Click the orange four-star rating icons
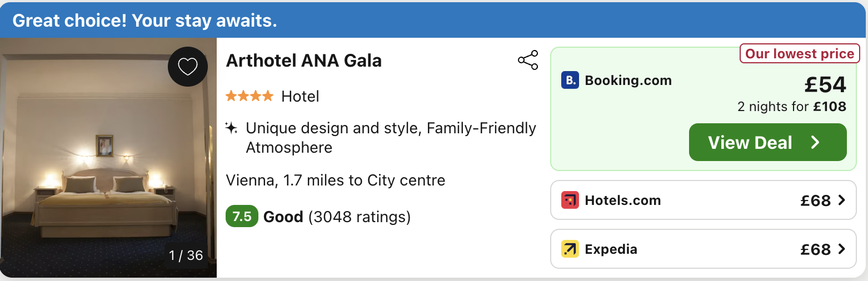Screen dimensions: 868x281 click(x=250, y=96)
